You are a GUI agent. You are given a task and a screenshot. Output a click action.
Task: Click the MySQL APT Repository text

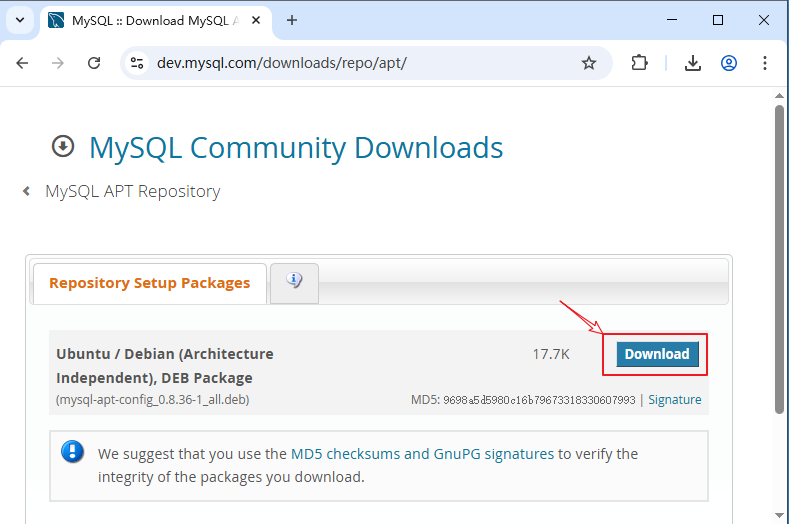tap(133, 192)
